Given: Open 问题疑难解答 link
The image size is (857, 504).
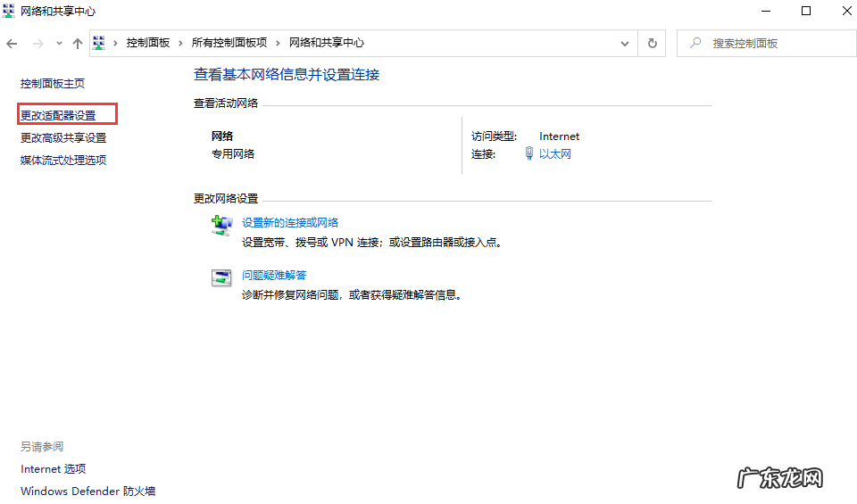Looking at the screenshot, I should pos(274,276).
